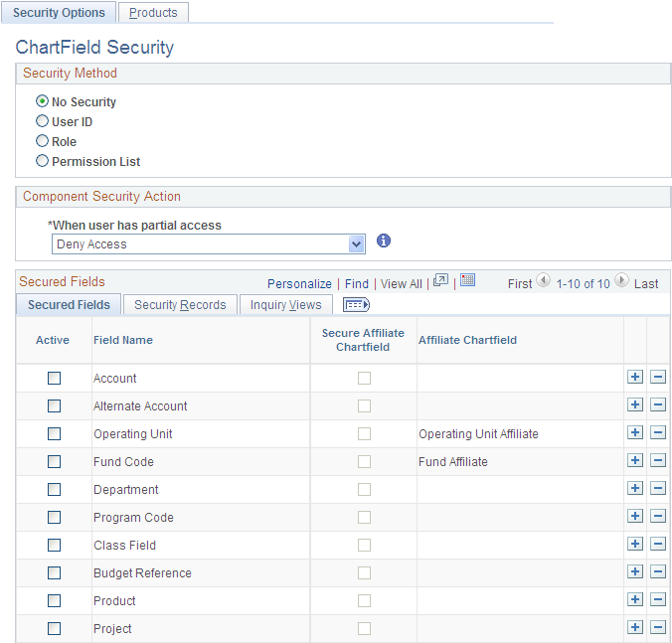Select the Secured Fields grid tab
Viewport: 672px width, 643px height.
click(69, 304)
